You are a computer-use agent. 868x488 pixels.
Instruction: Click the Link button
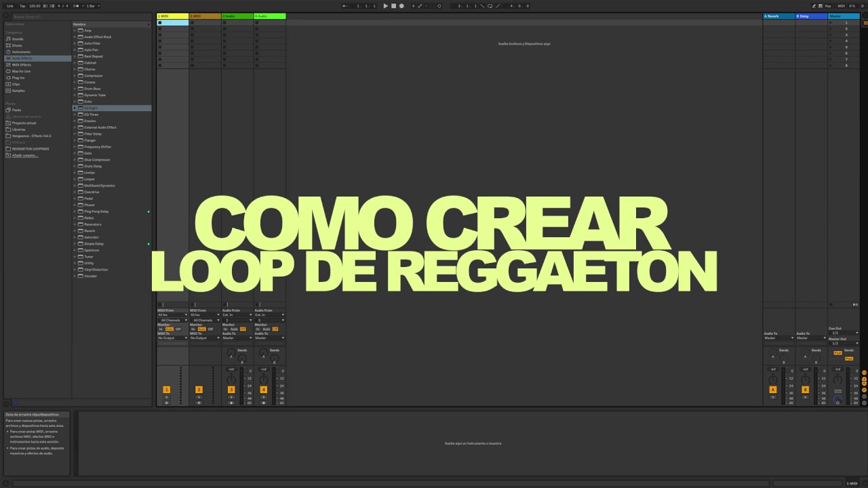10,5
